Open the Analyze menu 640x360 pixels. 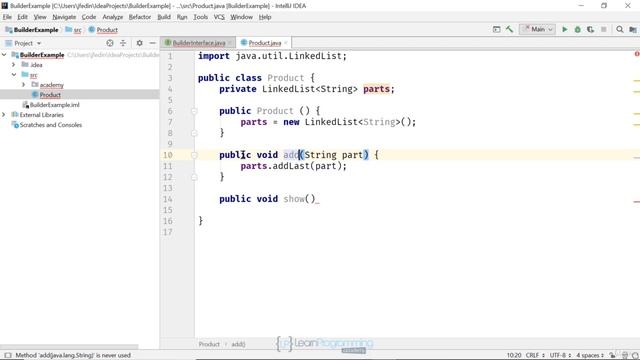coord(113,17)
